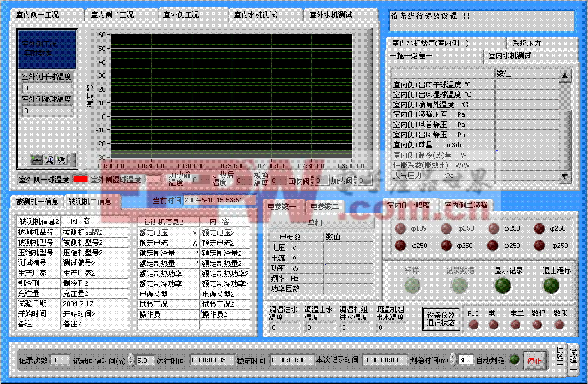Image resolution: width=588 pixels, height=384 pixels.
Task: Open the 系统压力 tab
Action: click(542, 43)
